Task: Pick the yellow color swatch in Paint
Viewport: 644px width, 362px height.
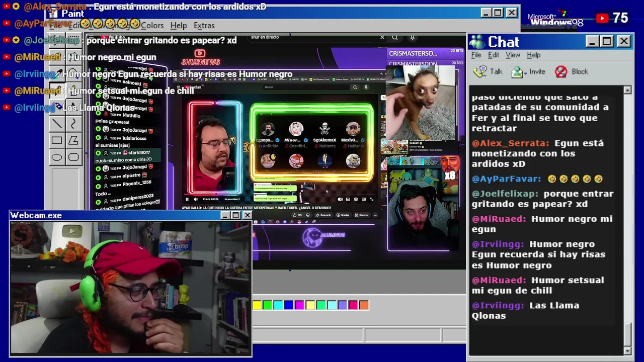Action: pos(257,305)
